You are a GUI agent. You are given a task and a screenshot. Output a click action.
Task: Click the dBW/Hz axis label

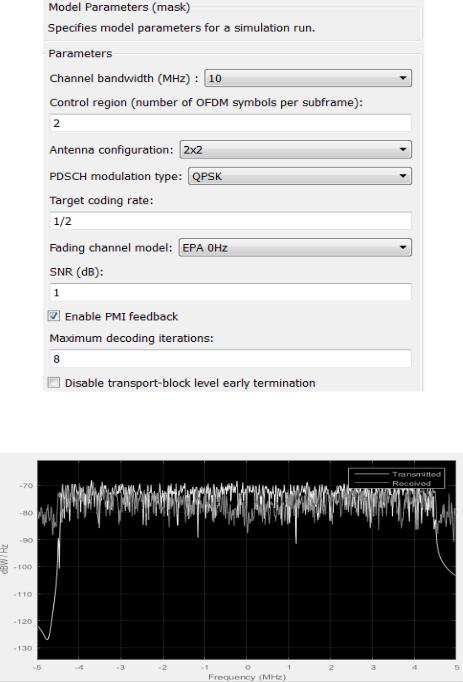coord(5,559)
